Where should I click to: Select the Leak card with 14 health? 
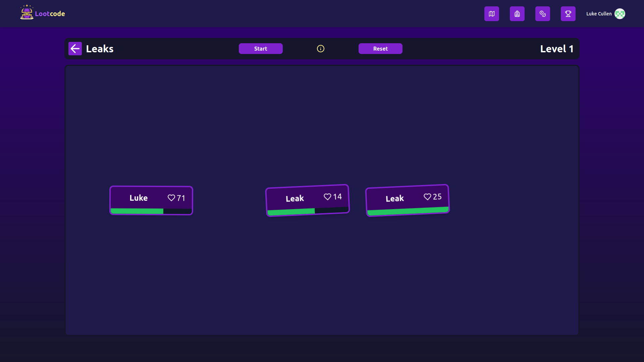point(308,200)
